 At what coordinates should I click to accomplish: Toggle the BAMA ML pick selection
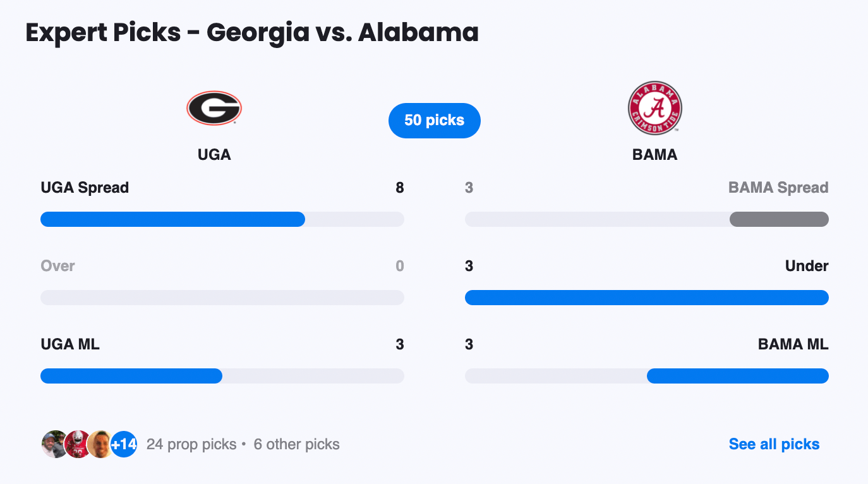click(793, 344)
